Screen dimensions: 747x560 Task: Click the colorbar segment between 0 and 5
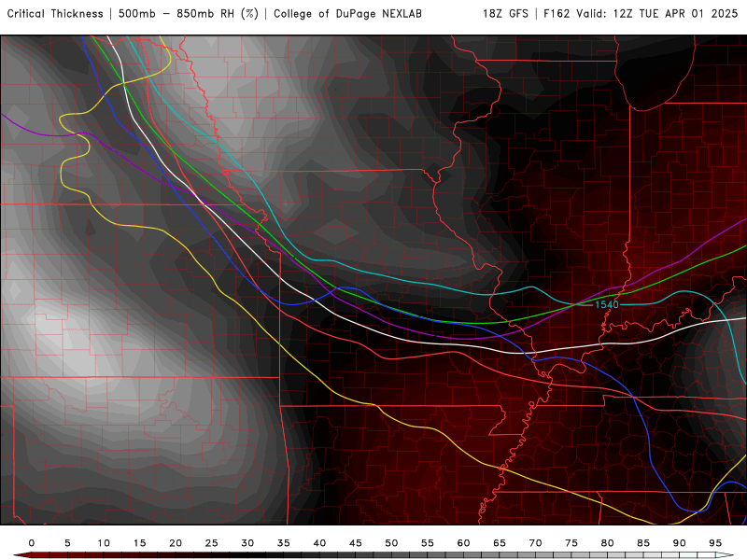(x=49, y=555)
